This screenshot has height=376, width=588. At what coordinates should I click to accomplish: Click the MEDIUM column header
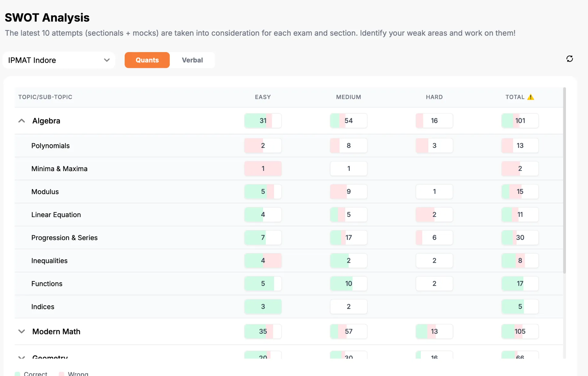349,97
